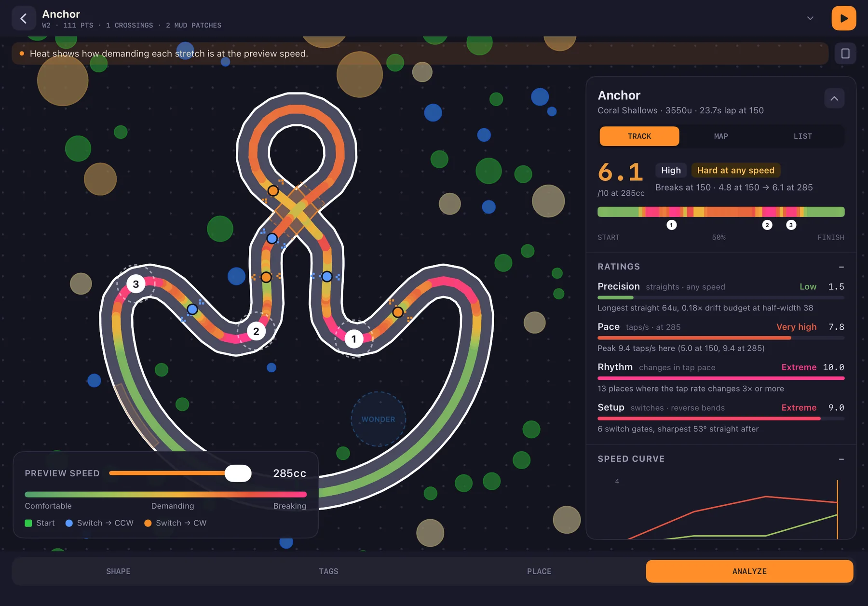Click the 6.1 difficulty score
Viewport: 868px width, 606px height.
tap(621, 173)
